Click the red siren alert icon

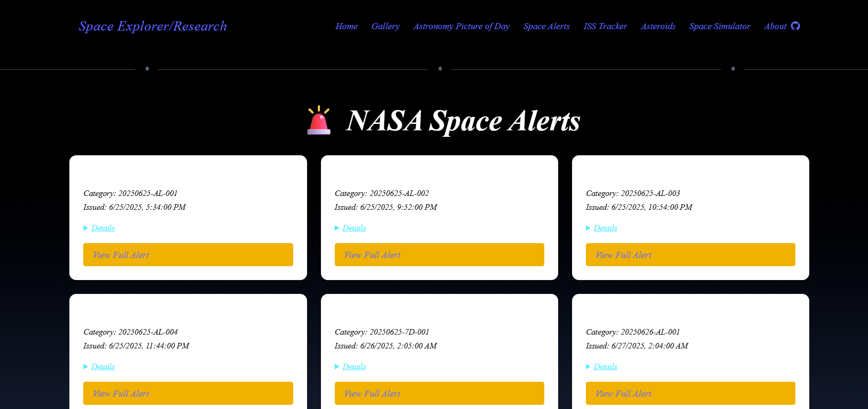tap(319, 120)
